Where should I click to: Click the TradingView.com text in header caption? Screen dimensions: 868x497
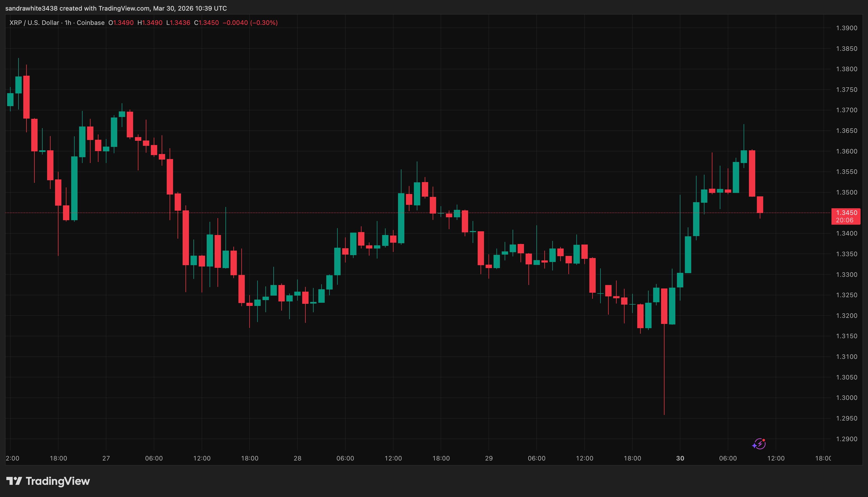(x=124, y=8)
